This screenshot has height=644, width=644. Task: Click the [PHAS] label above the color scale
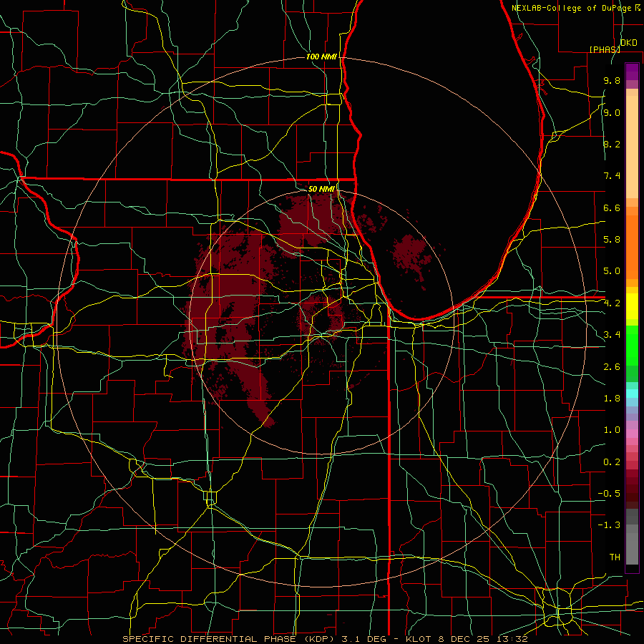(605, 49)
